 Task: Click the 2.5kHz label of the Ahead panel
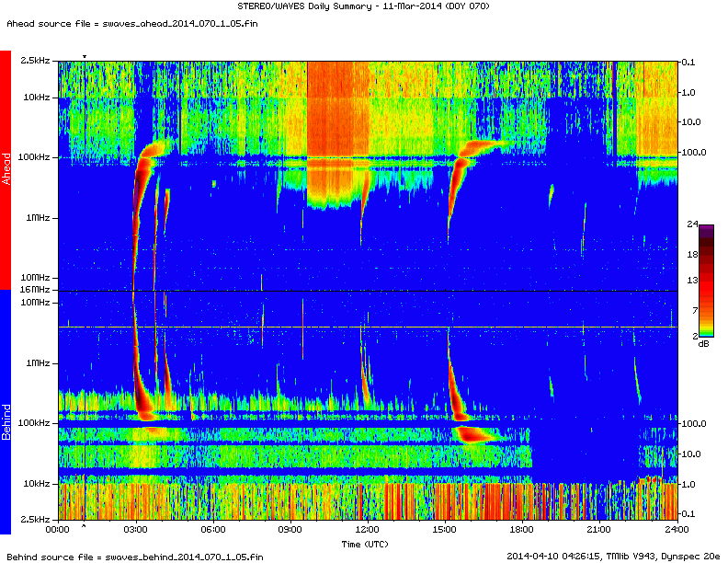click(x=35, y=61)
